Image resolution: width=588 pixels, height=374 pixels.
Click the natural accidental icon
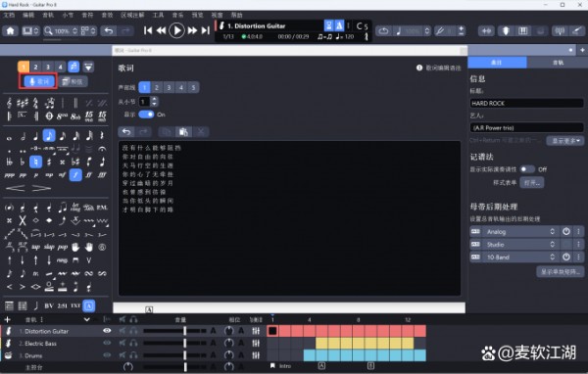point(35,162)
